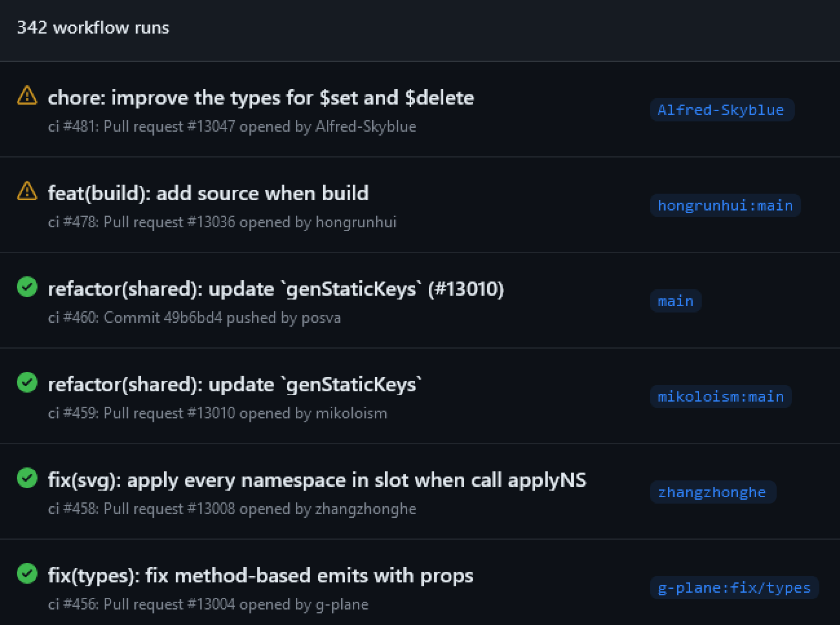Image resolution: width=840 pixels, height=625 pixels.
Task: Click success checkmark for genStaticKeys (#13010) run
Action: (27, 287)
